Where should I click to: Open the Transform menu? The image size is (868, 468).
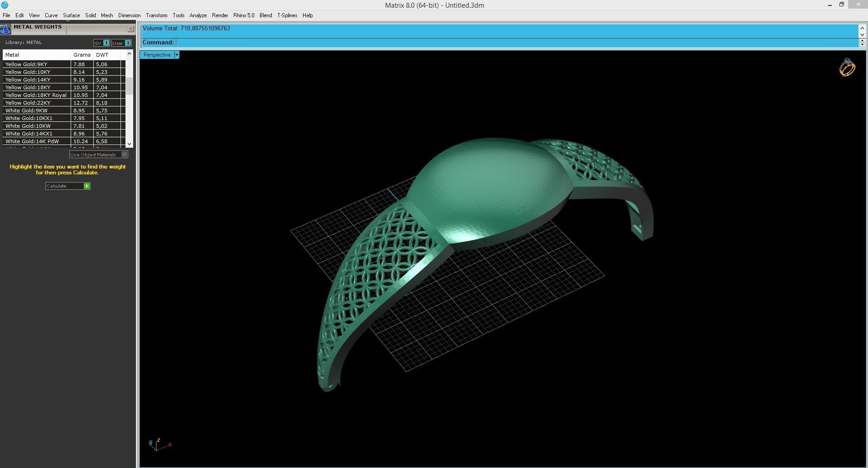(x=157, y=15)
